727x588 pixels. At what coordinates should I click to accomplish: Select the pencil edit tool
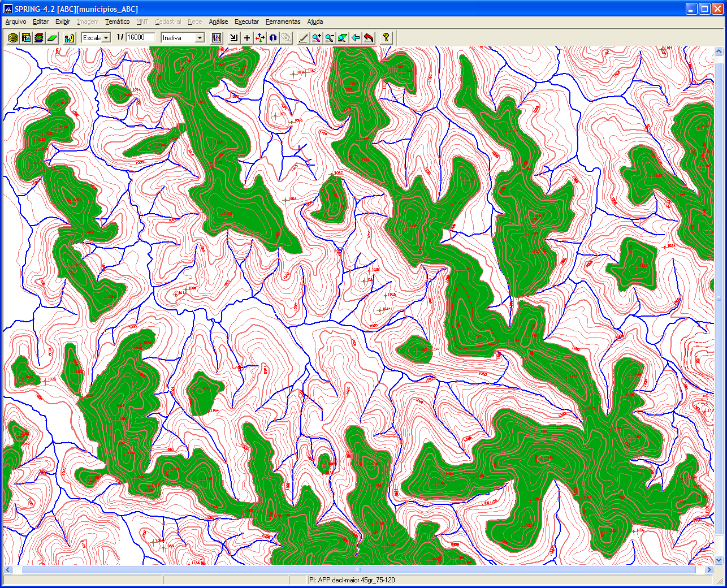[x=304, y=38]
